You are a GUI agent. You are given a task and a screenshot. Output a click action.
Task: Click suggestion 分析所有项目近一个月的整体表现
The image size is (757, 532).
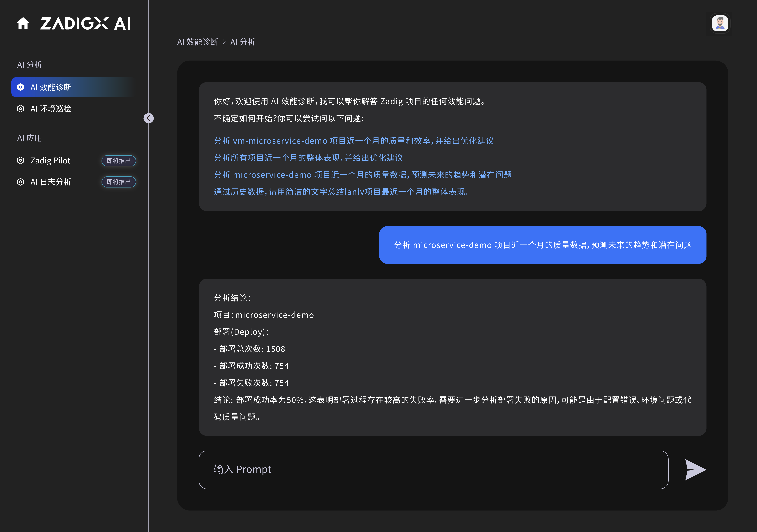click(x=308, y=158)
